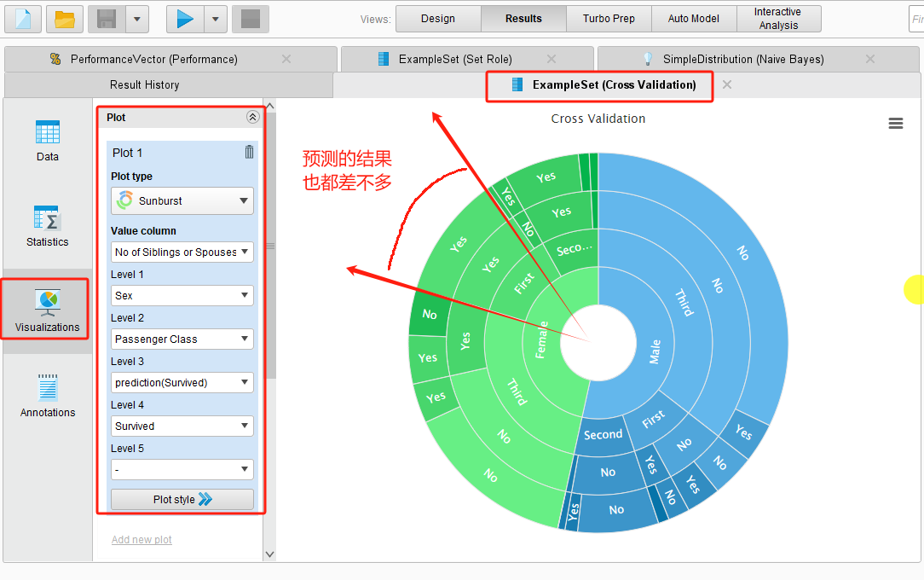This screenshot has width=924, height=580.
Task: Select the male Second class segment
Action: pos(603,435)
